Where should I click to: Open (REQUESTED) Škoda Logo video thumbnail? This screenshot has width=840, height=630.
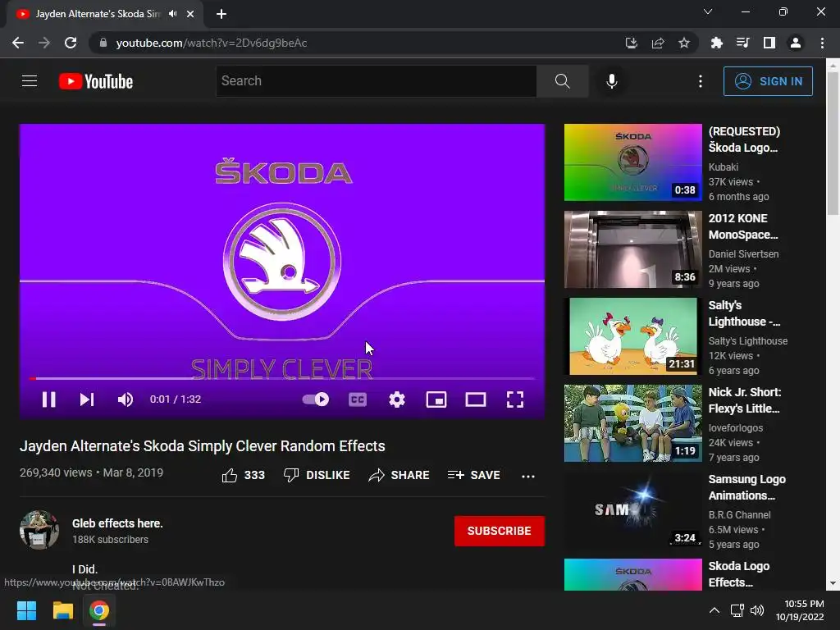click(632, 162)
